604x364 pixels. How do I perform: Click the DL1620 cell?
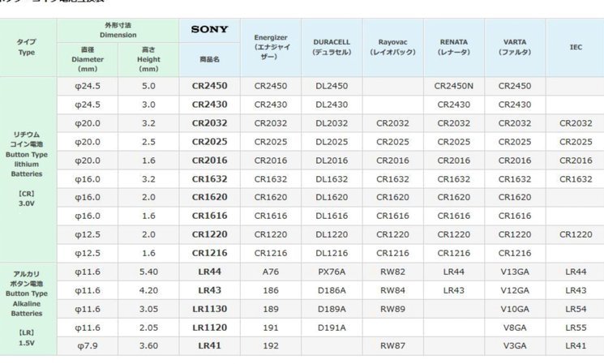[332, 197]
